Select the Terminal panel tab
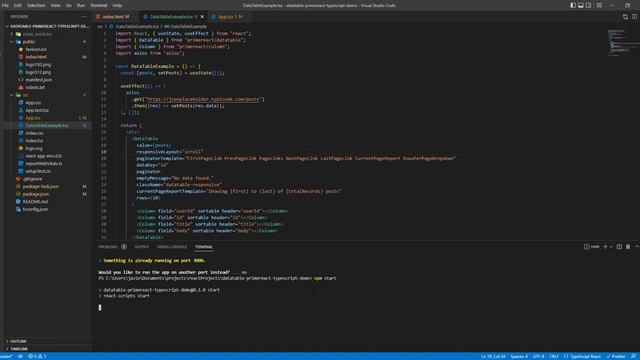Screen dimensions: 640x360 pos(204,247)
